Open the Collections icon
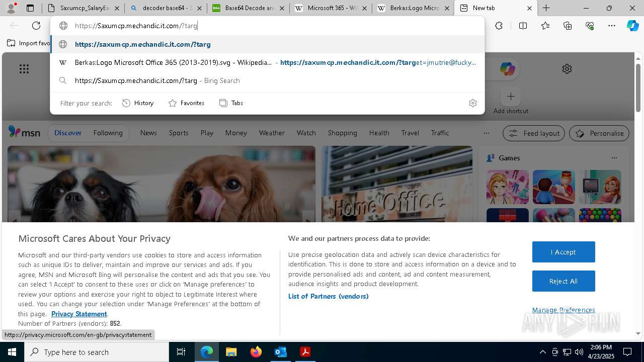The image size is (644, 362). pyautogui.click(x=568, y=26)
